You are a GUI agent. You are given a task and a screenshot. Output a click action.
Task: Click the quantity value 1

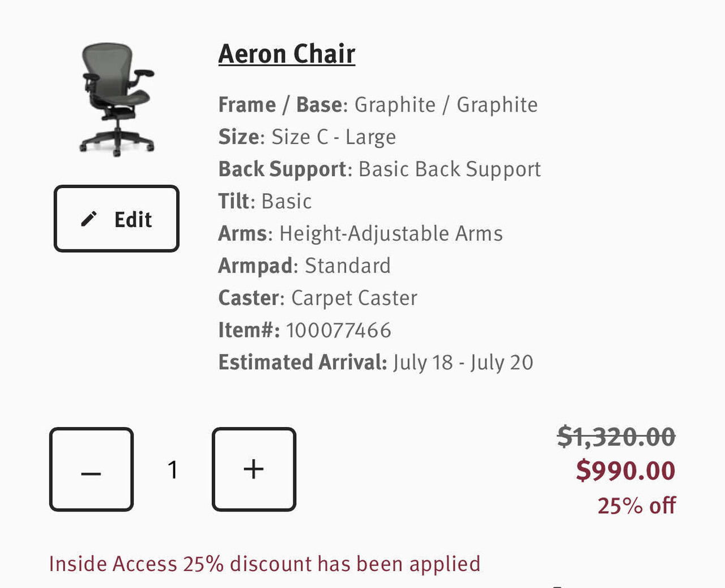(x=173, y=470)
